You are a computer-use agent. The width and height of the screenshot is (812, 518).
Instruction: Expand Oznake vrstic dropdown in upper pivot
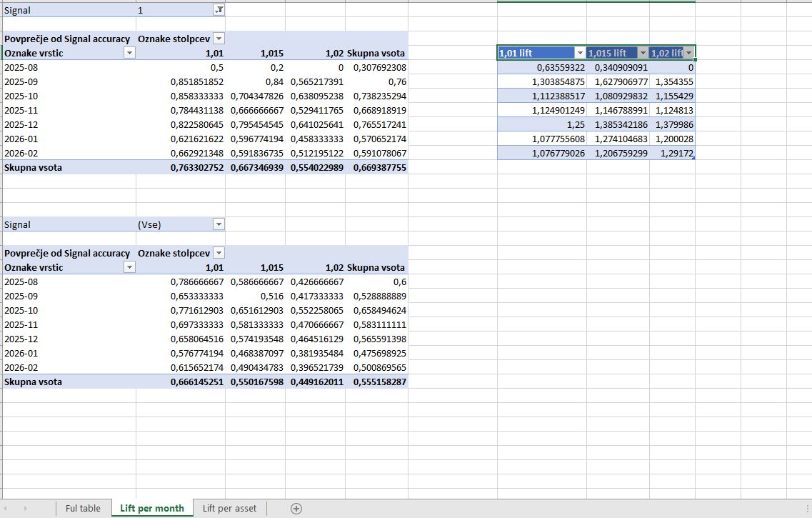tap(129, 53)
